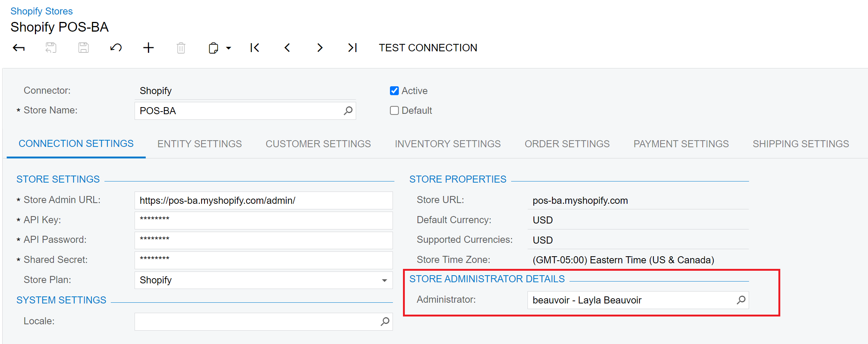Click the Eastern Time zone value
The image size is (868, 344).
pyautogui.click(x=623, y=260)
